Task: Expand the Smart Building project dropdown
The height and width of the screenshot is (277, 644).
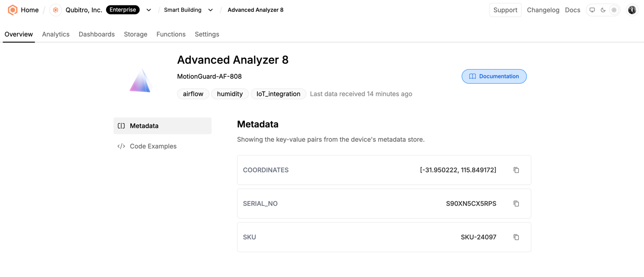Action: [x=210, y=10]
